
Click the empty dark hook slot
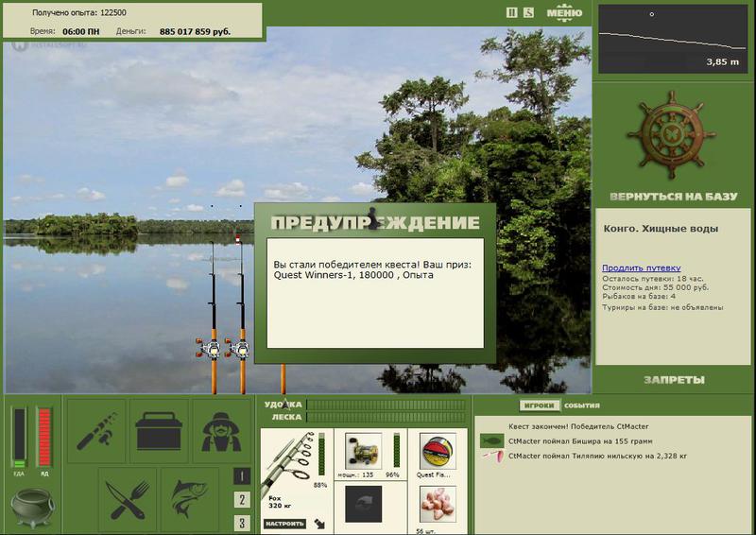[x=364, y=504]
